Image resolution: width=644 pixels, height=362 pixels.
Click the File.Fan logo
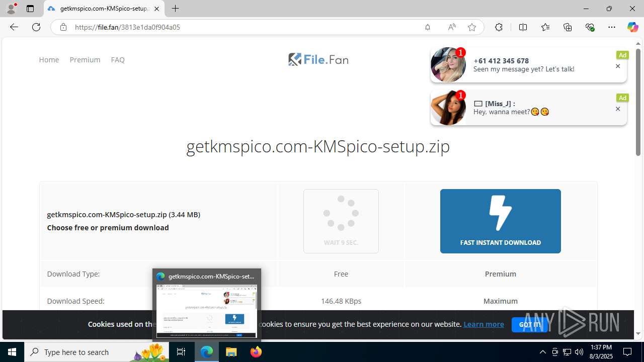pos(318,59)
